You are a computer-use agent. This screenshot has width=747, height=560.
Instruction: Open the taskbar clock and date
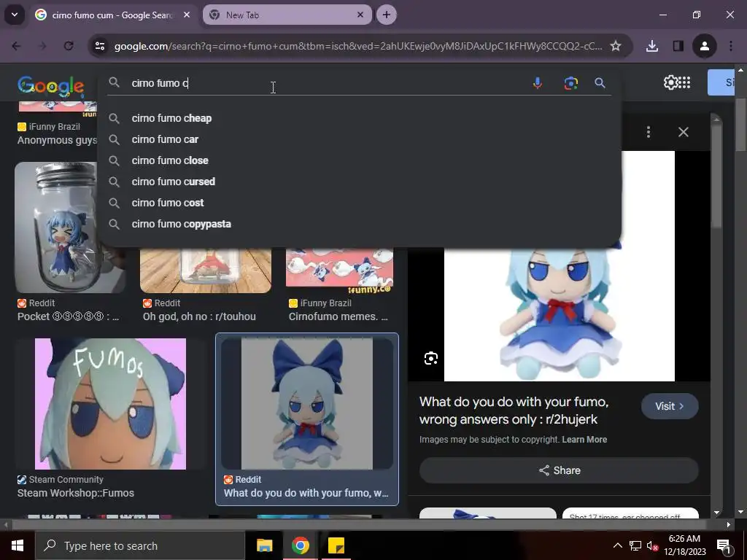(684, 545)
